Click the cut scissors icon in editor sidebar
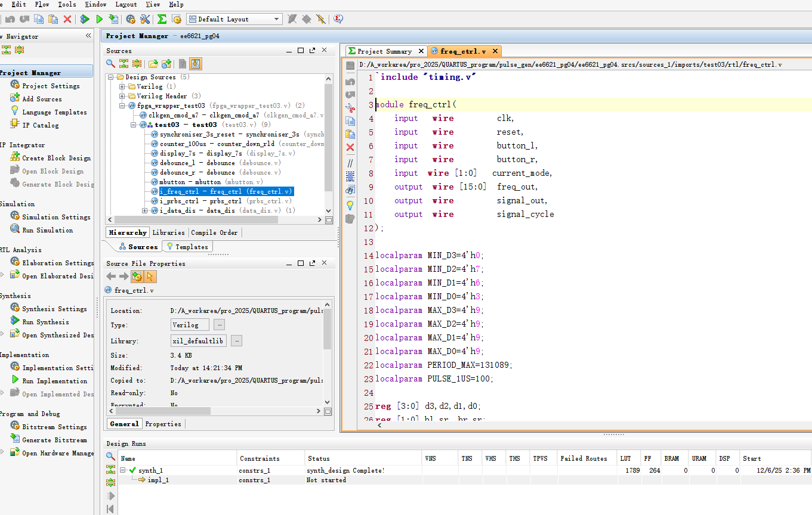Viewport: 812px width, 515px height. pyautogui.click(x=350, y=108)
